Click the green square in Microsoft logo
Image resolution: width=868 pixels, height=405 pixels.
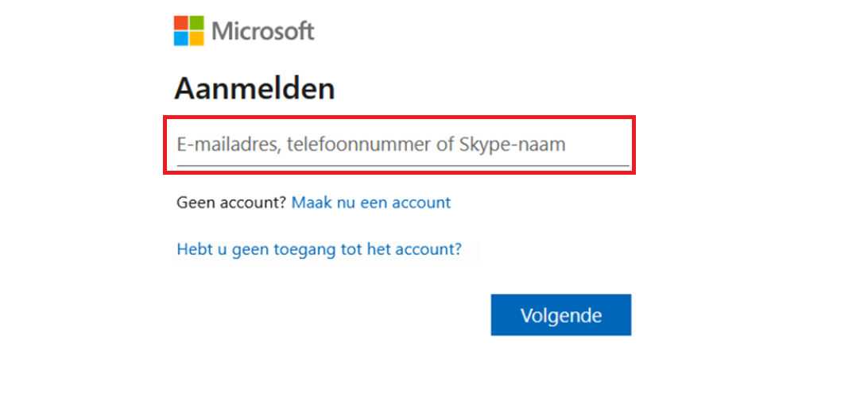197,23
